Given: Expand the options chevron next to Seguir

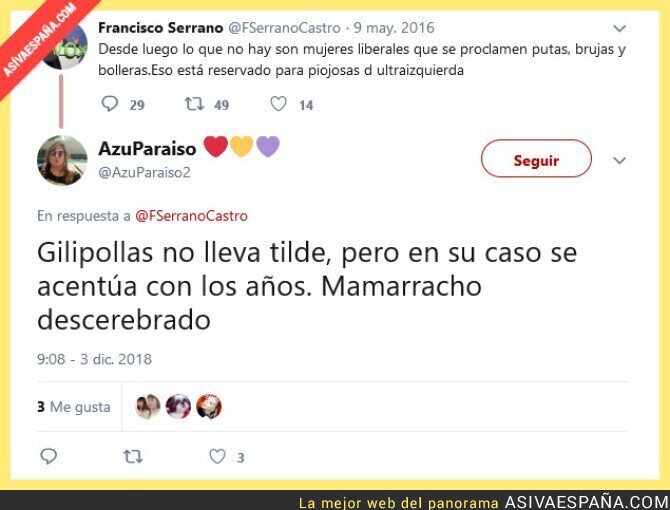Looking at the screenshot, I should (619, 161).
